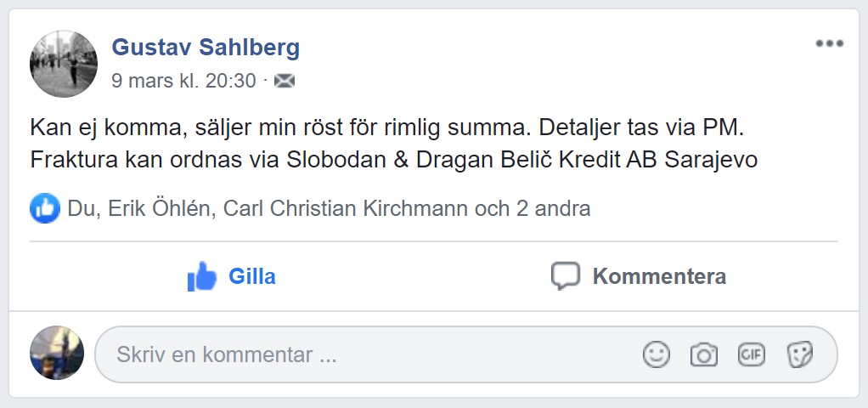Show the '2 andra' who liked the post
This screenshot has width=868, height=408.
[554, 208]
